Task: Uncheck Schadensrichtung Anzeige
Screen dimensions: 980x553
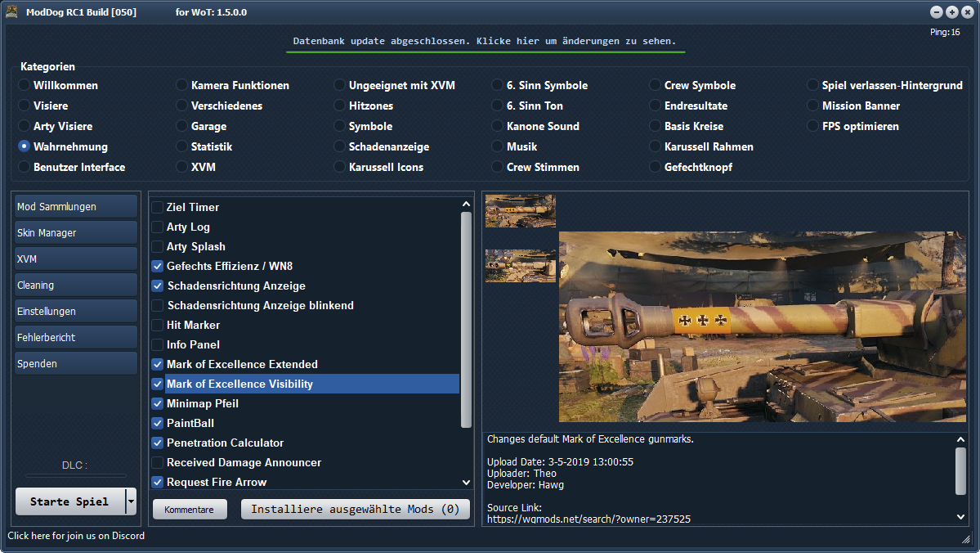Action: coord(158,285)
